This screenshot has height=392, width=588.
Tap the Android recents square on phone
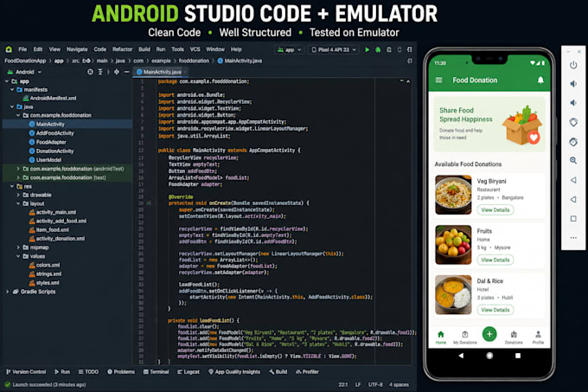point(518,356)
